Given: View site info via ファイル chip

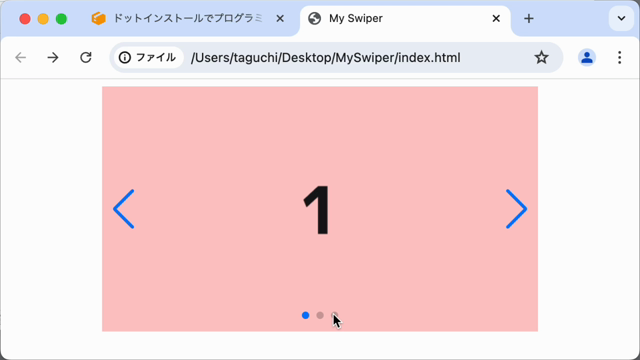Looking at the screenshot, I should [x=147, y=58].
